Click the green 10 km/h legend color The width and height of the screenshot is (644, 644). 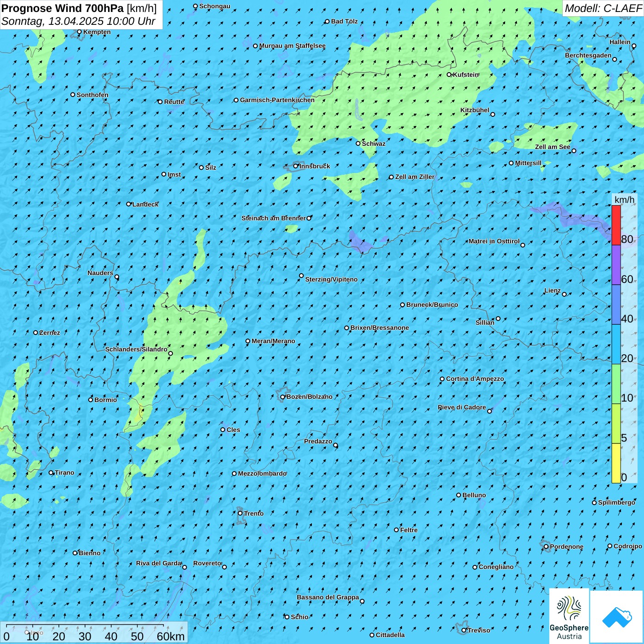pyautogui.click(x=616, y=384)
